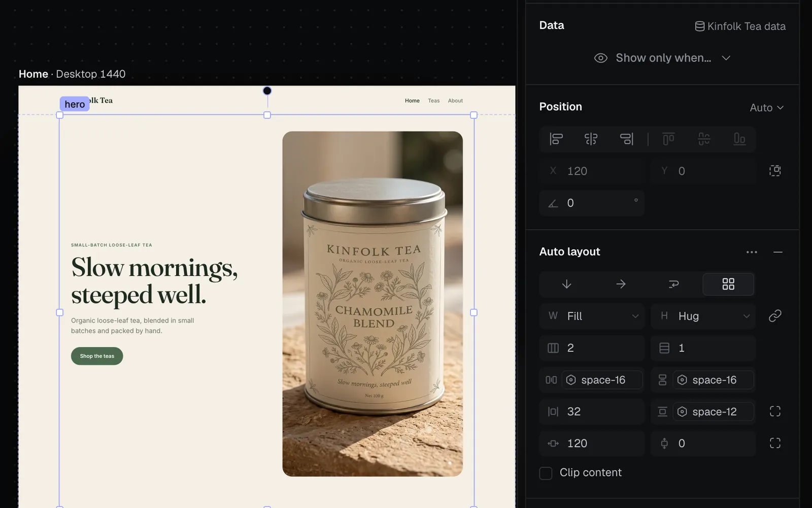
Task: Click grid columns count field
Action: [592, 348]
